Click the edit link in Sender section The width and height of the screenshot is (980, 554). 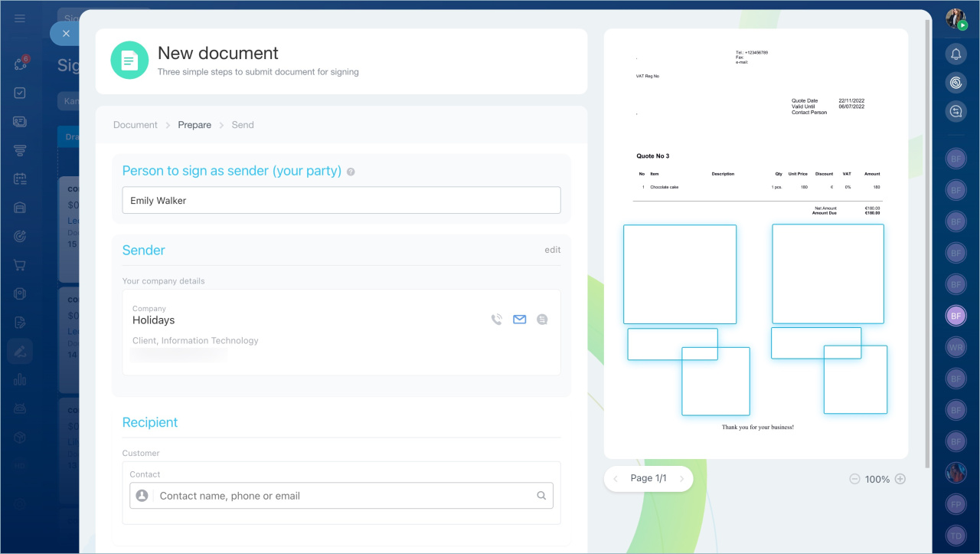[x=552, y=250]
